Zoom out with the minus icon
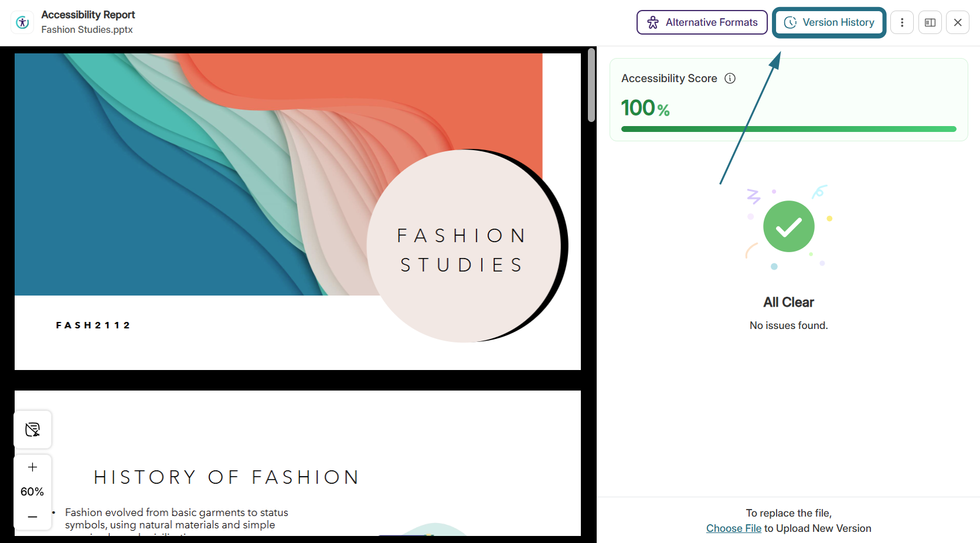This screenshot has height=543, width=980. [33, 517]
